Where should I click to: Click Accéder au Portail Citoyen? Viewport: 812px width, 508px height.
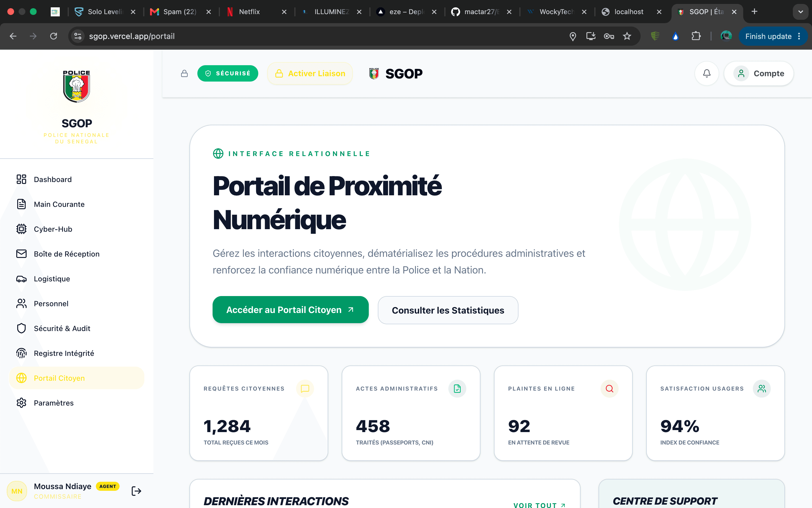coord(291,310)
